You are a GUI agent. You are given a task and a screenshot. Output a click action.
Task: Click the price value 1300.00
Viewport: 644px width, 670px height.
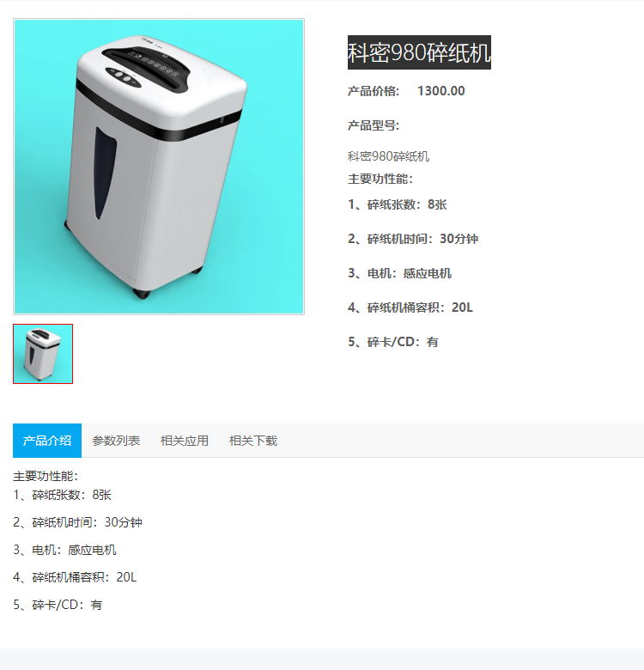441,91
